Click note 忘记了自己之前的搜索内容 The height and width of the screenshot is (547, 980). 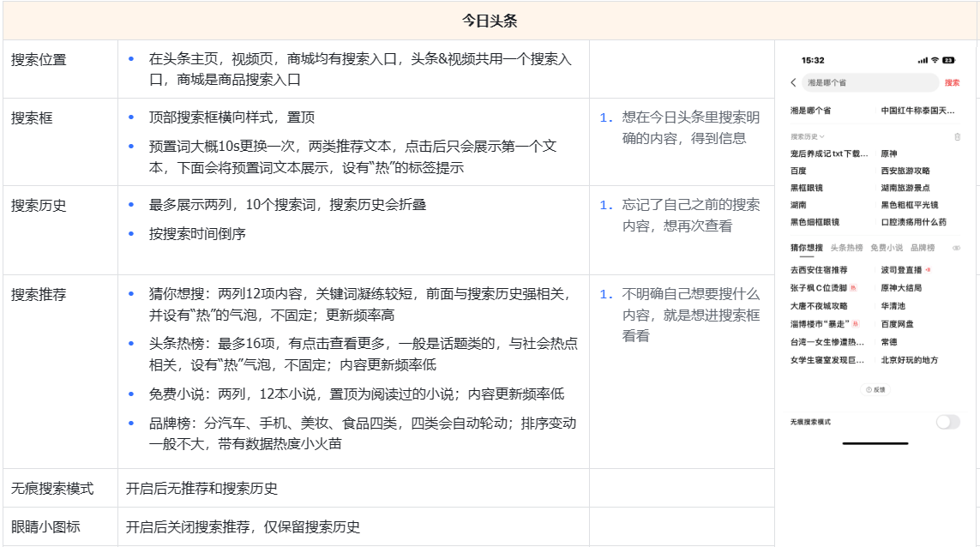click(x=690, y=215)
